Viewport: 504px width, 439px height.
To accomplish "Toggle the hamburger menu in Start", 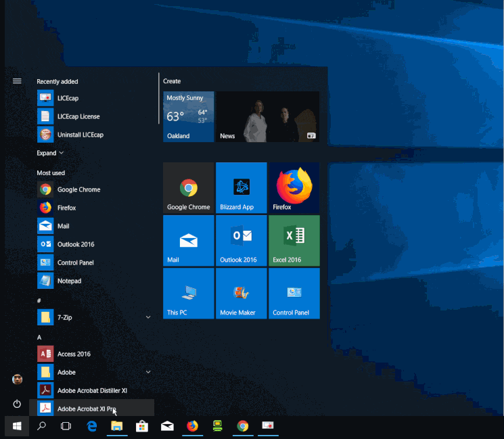I will [x=17, y=81].
